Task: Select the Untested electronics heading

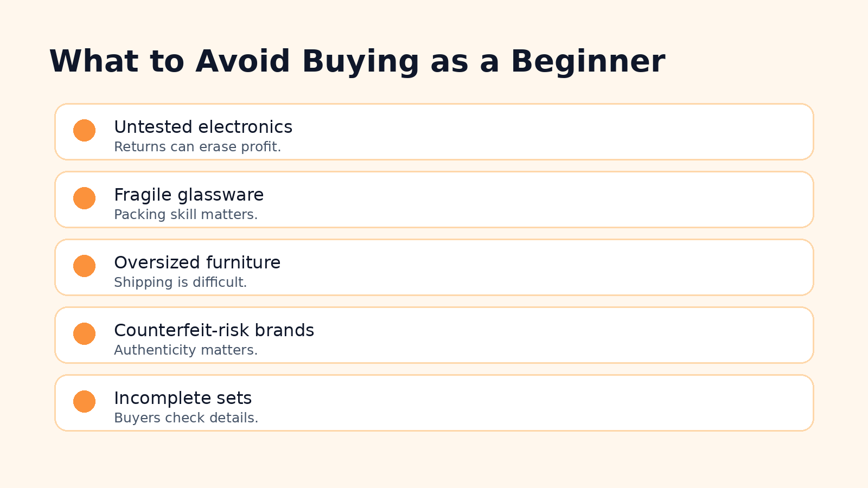Action: (x=203, y=127)
